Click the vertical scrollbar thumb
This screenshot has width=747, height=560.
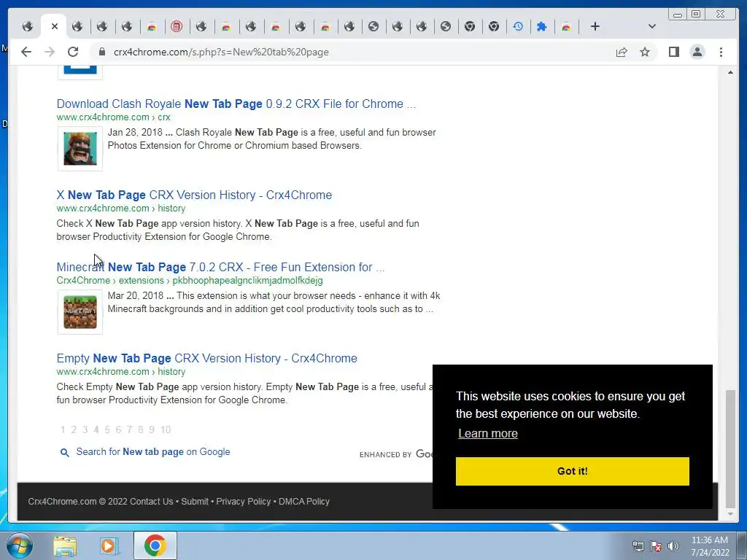tap(730, 448)
